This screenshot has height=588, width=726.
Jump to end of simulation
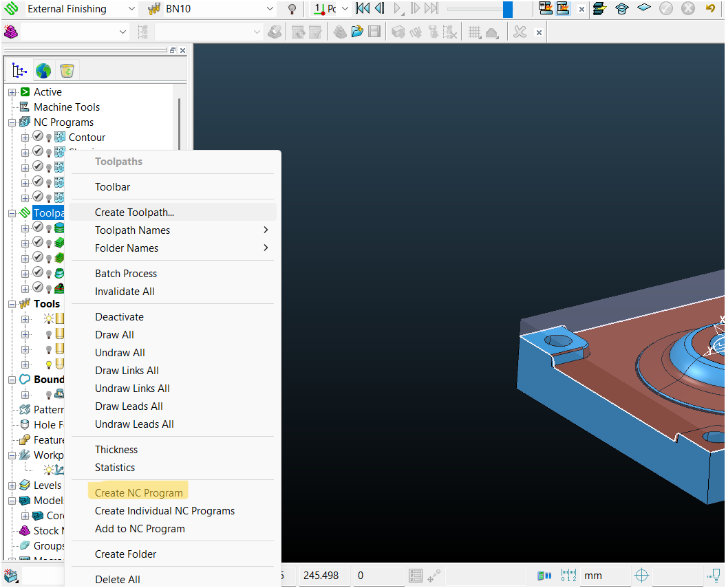click(431, 8)
